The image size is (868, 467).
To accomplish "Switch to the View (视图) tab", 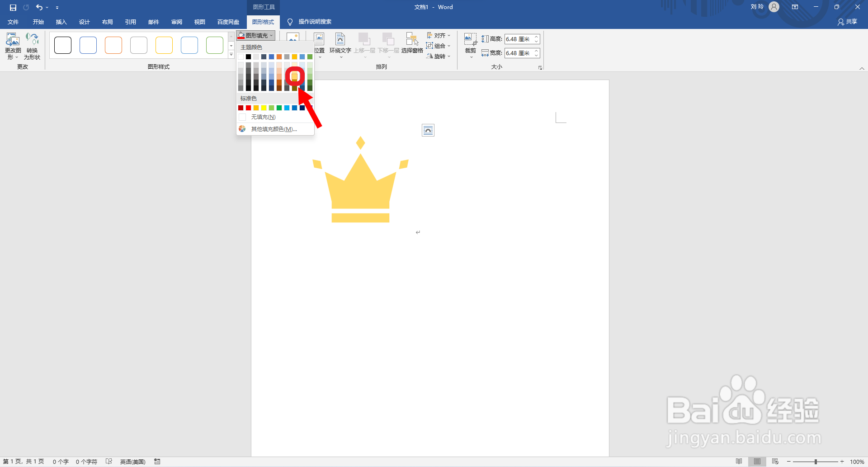I will tap(199, 22).
